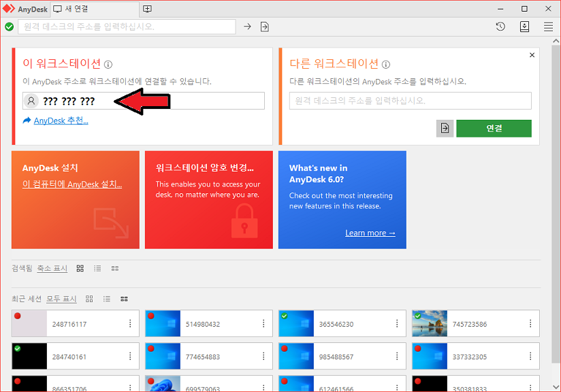The height and width of the screenshot is (392, 561).
Task: Click the info icon beside 이 워크스테이션
Action: coord(108,65)
